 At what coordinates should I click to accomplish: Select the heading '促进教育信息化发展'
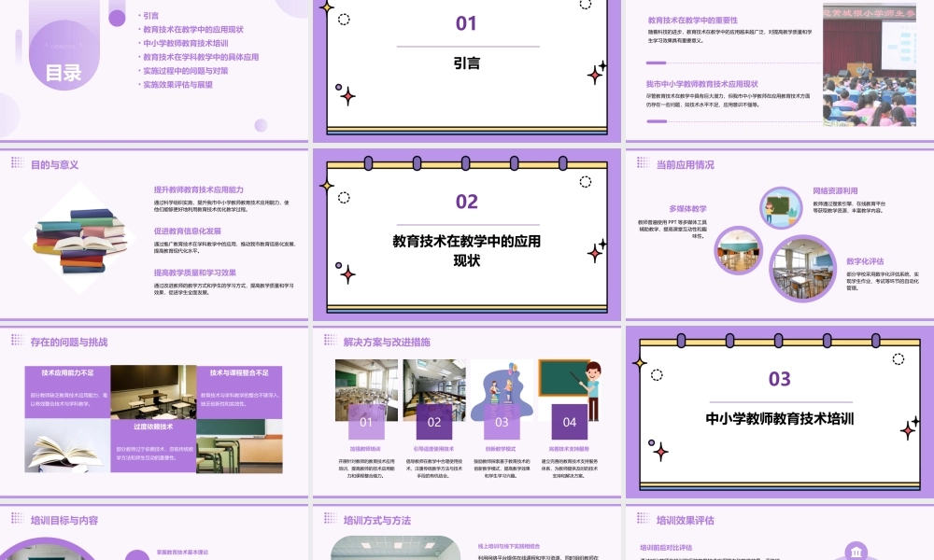(187, 231)
